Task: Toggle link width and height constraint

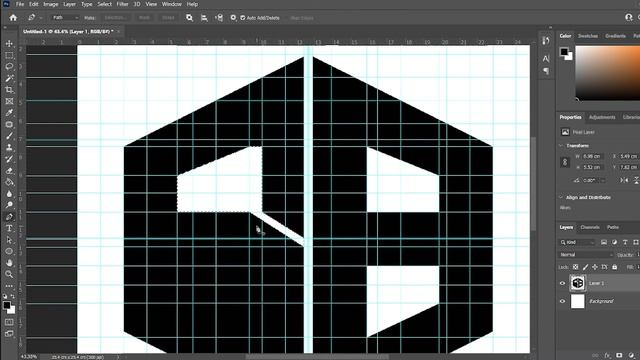Action: click(565, 162)
